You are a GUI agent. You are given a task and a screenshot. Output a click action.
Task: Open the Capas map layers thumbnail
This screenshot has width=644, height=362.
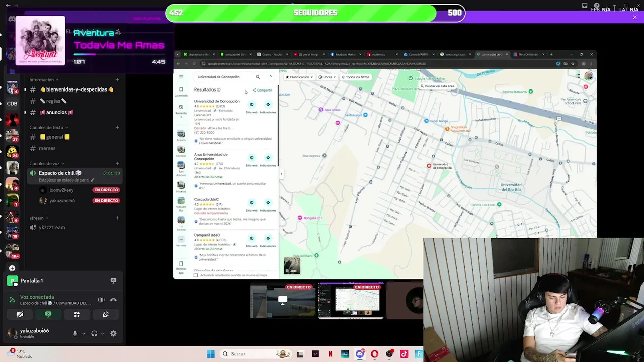pos(292,265)
